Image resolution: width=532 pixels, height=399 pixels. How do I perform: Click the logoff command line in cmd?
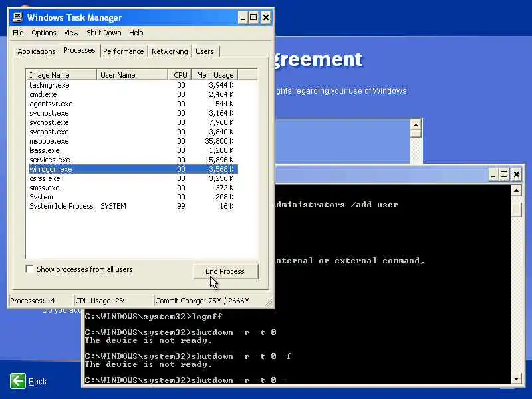coord(154,317)
